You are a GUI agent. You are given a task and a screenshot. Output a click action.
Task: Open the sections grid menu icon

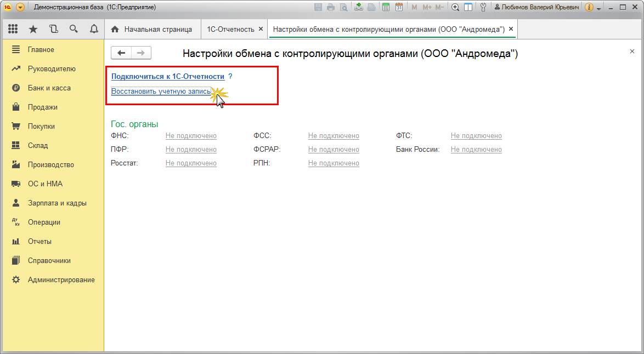tap(13, 29)
